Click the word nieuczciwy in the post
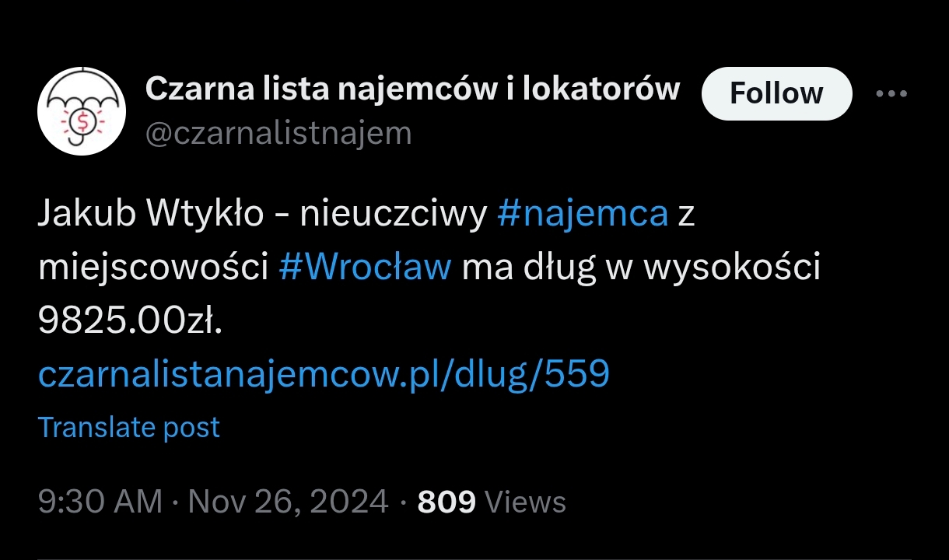 click(394, 214)
